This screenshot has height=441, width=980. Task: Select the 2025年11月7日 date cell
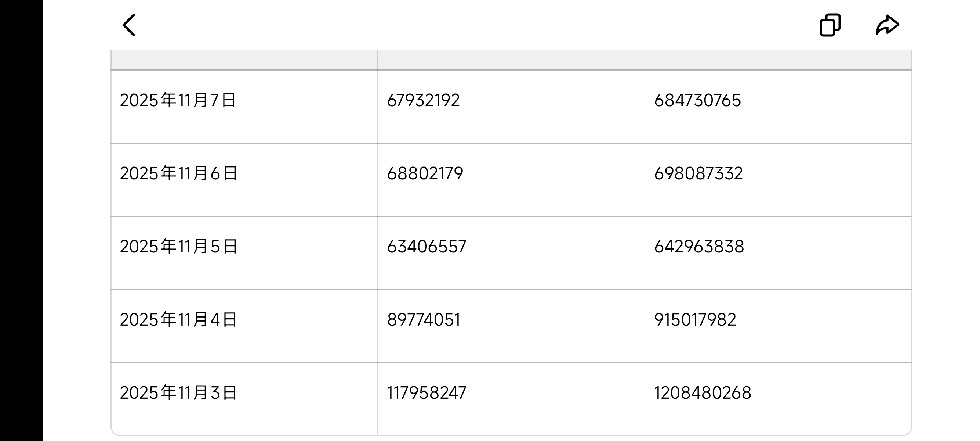[x=178, y=101]
